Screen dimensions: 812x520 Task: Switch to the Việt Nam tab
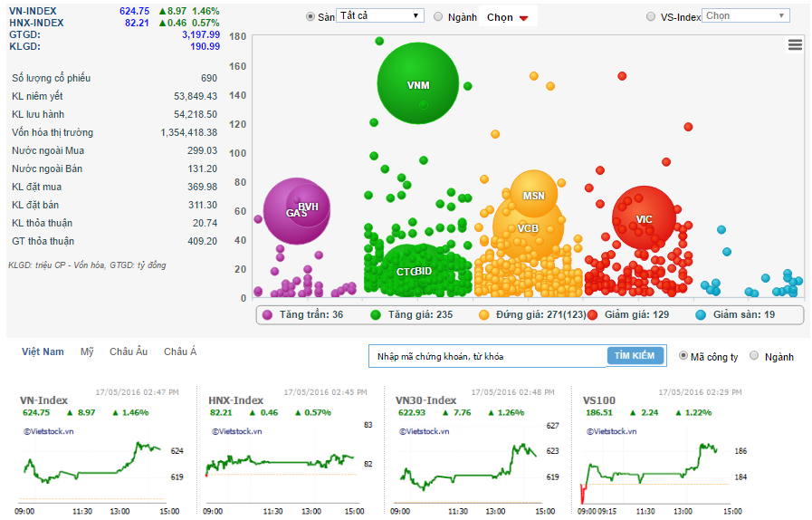[43, 351]
